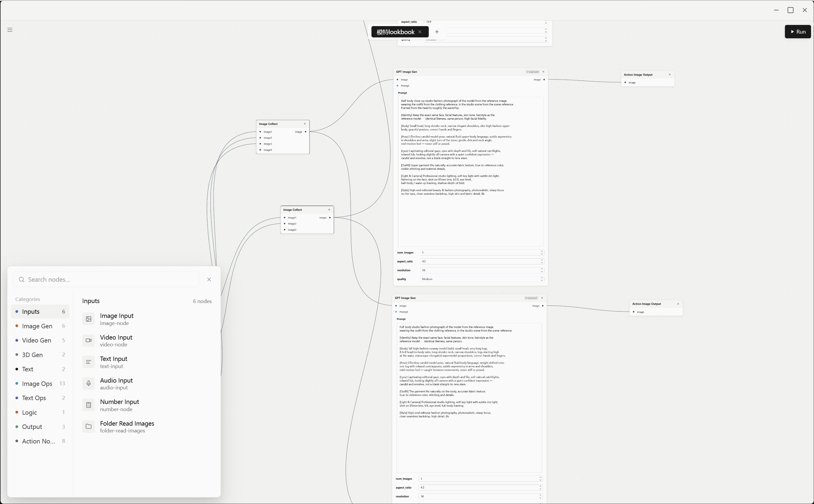Add the Video Input node by its label
Screen dimensions: 814x504
click(x=116, y=337)
